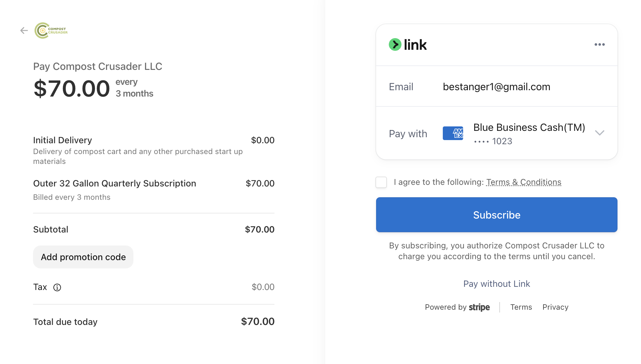Open the Link three-dots menu
This screenshot has height=364, width=641.
[x=599, y=44]
